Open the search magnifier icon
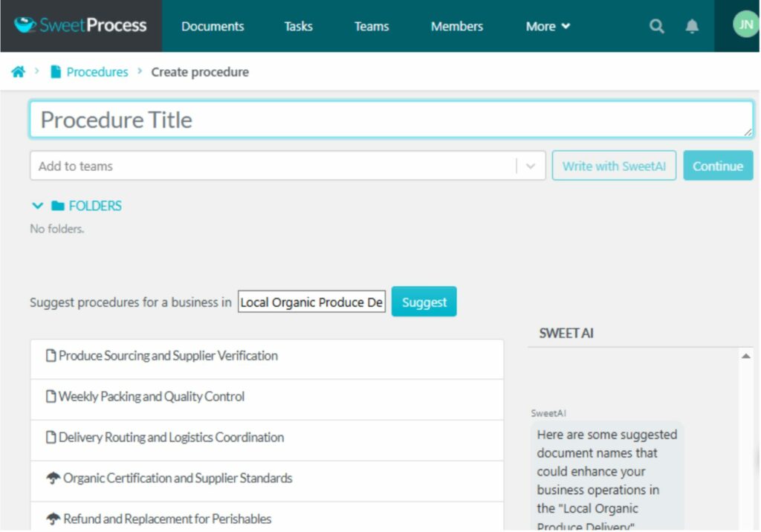Image resolution: width=761 pixels, height=532 pixels. pyautogui.click(x=656, y=26)
